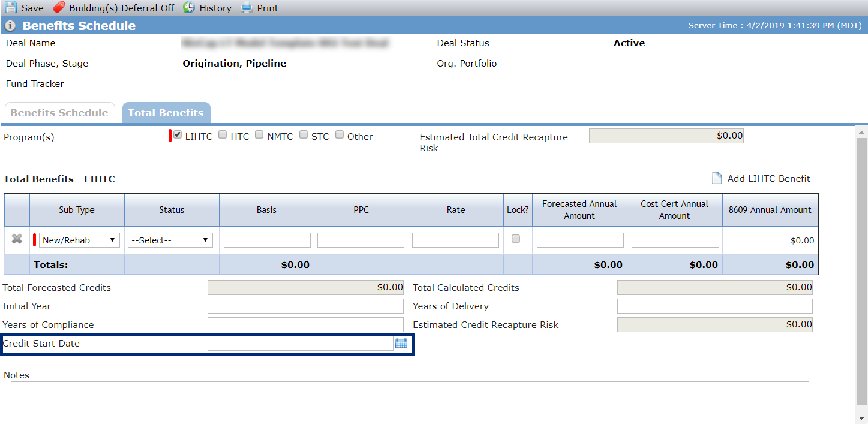The height and width of the screenshot is (424, 868).
Task: Tick the NMTC program checkbox
Action: pos(259,135)
